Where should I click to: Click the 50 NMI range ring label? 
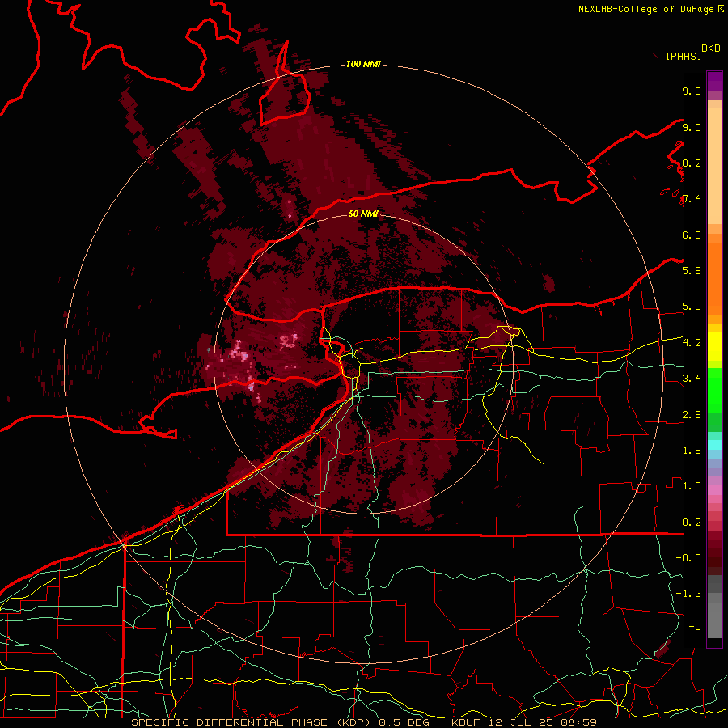pyautogui.click(x=363, y=214)
